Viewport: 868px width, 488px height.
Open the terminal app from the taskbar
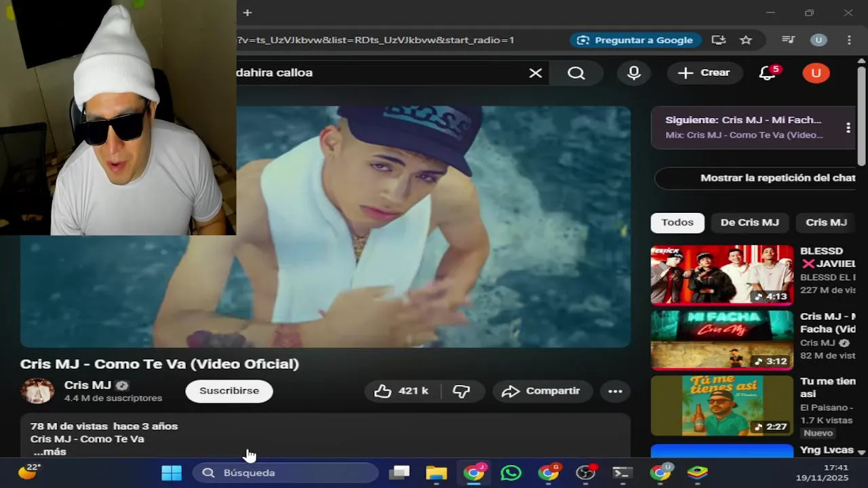tap(622, 473)
